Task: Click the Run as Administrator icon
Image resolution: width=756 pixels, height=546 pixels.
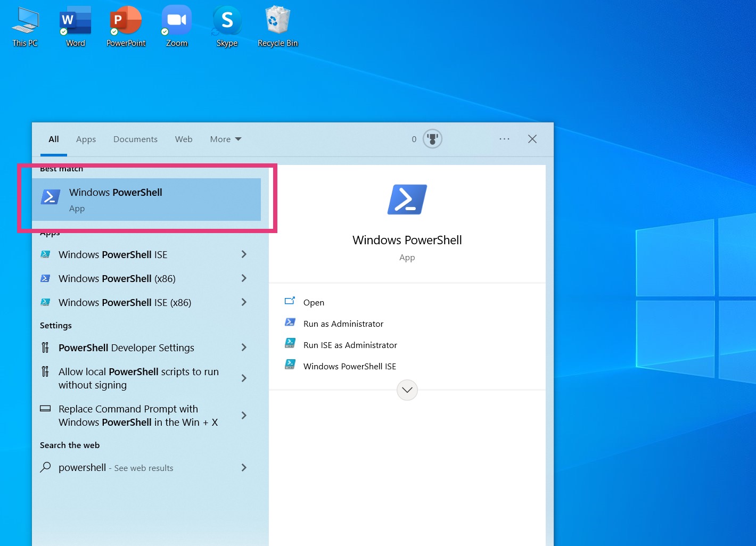Action: [290, 322]
